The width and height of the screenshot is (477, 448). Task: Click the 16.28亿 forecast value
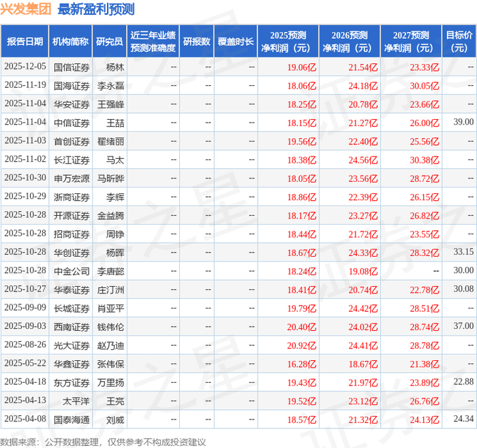pos(302,364)
